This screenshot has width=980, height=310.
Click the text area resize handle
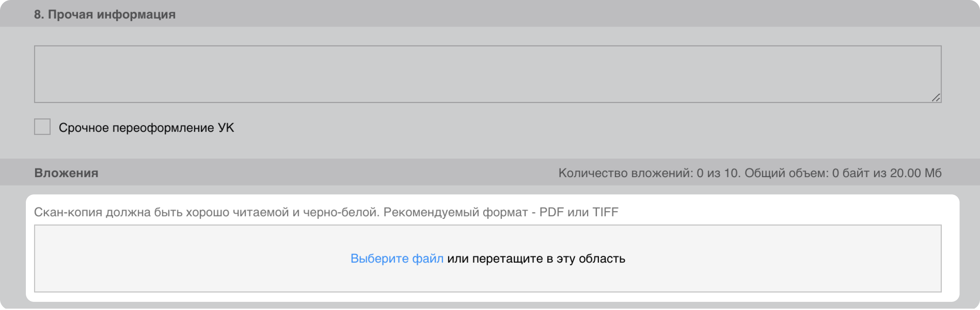pos(935,98)
